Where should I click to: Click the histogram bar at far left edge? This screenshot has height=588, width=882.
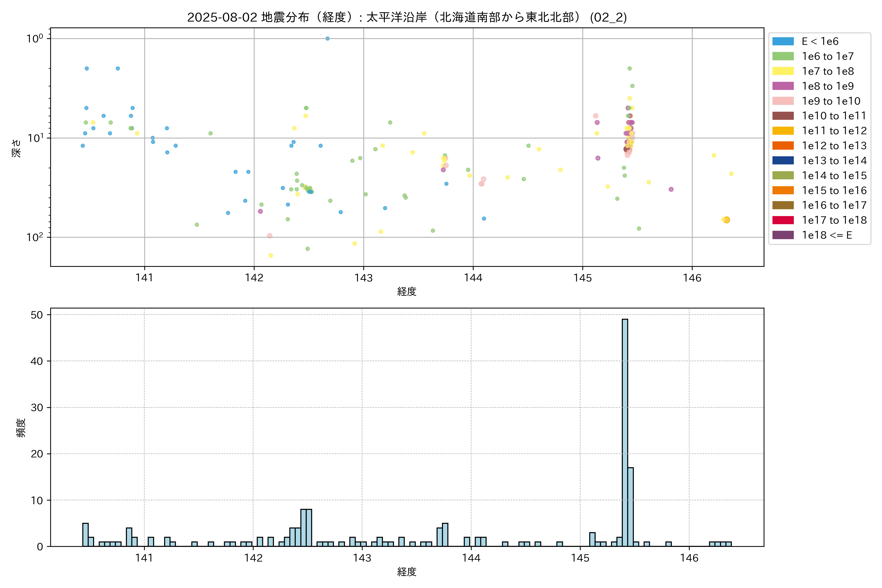coord(86,534)
